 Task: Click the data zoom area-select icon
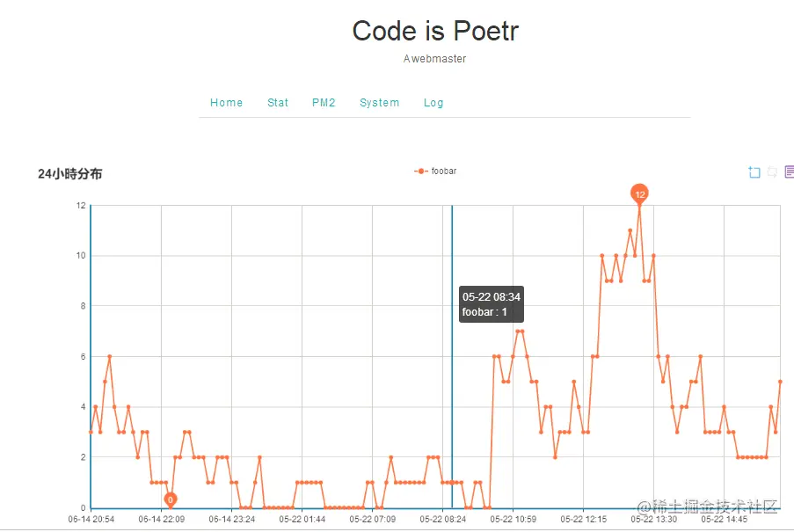click(x=754, y=172)
